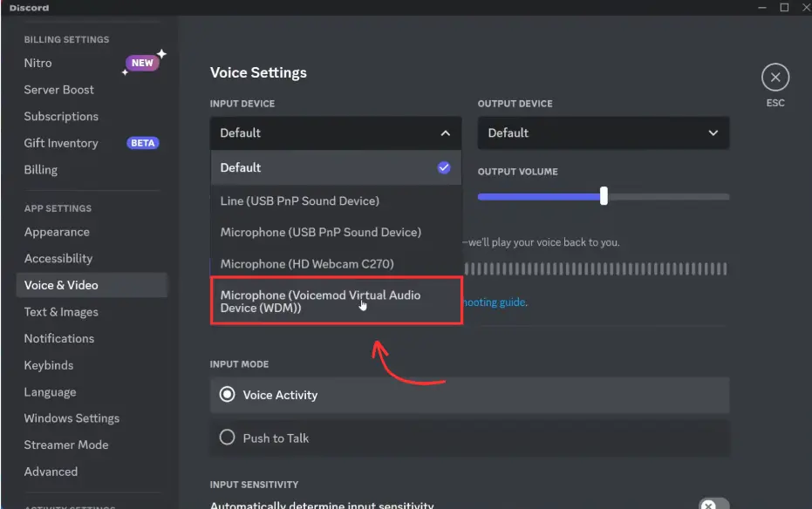Select the Voice & Video sidebar item
The height and width of the screenshot is (509, 812).
(x=92, y=285)
